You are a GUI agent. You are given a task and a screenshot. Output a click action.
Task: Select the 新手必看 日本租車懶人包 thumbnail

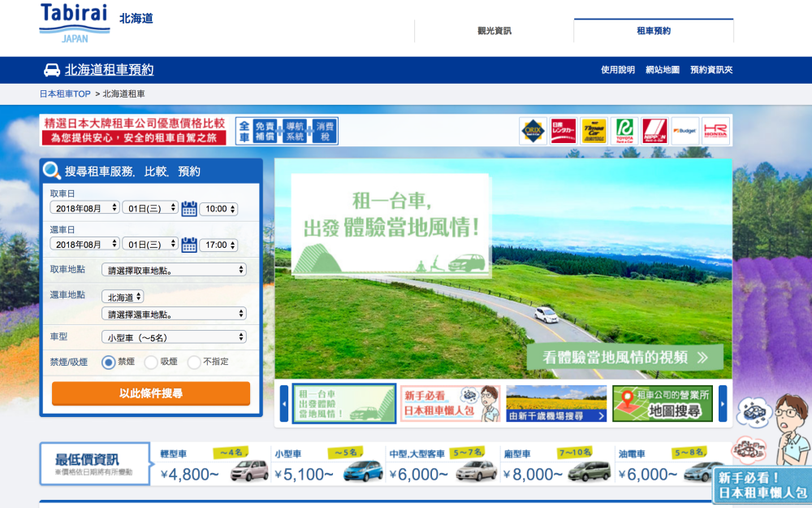[451, 403]
